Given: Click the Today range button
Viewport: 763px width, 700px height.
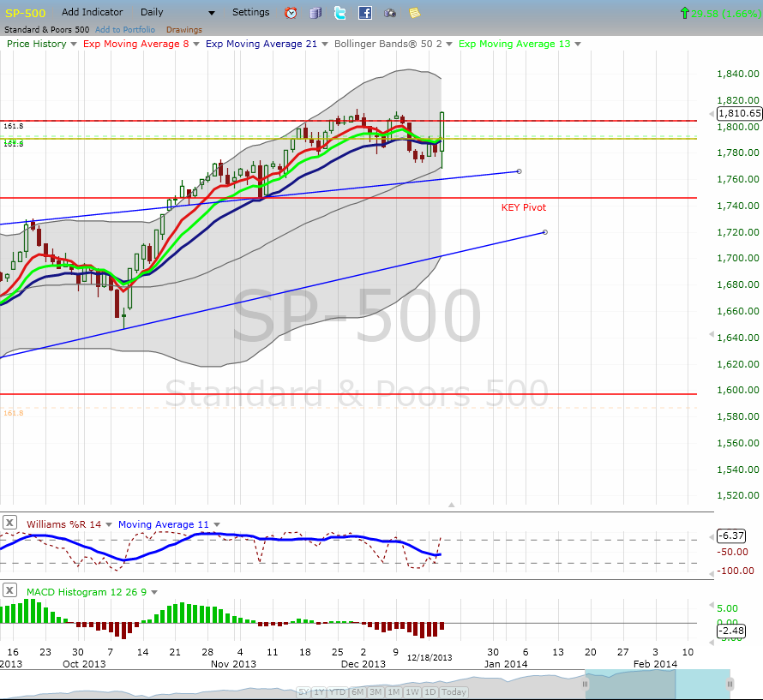Looking at the screenshot, I should (454, 691).
